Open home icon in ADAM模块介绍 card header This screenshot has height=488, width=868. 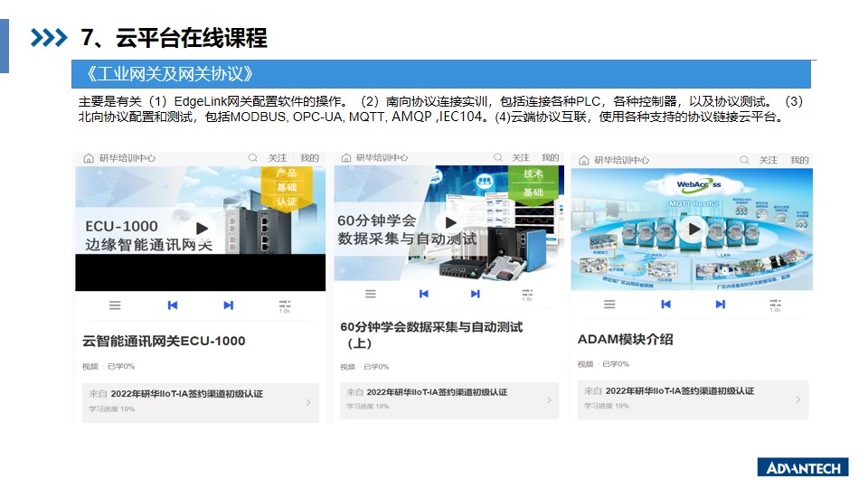tap(583, 161)
